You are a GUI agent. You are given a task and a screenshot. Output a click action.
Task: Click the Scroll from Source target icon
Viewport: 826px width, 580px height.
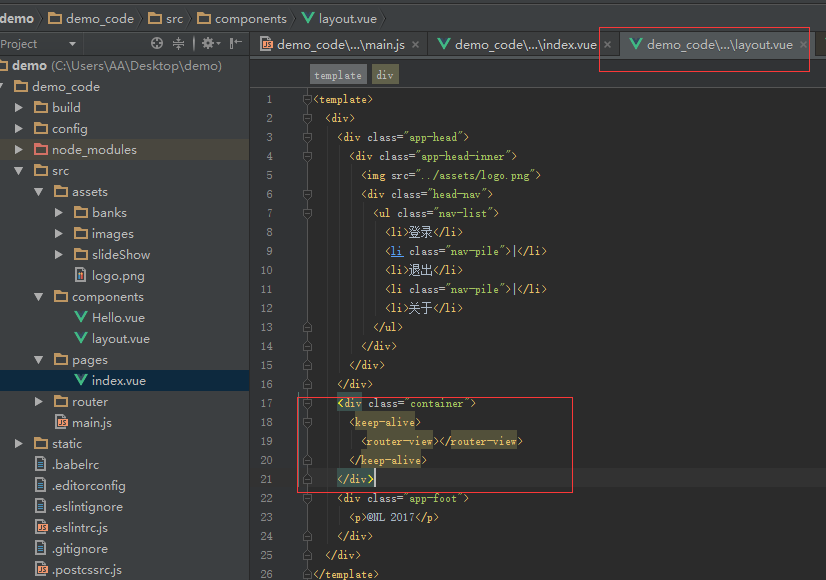(156, 43)
